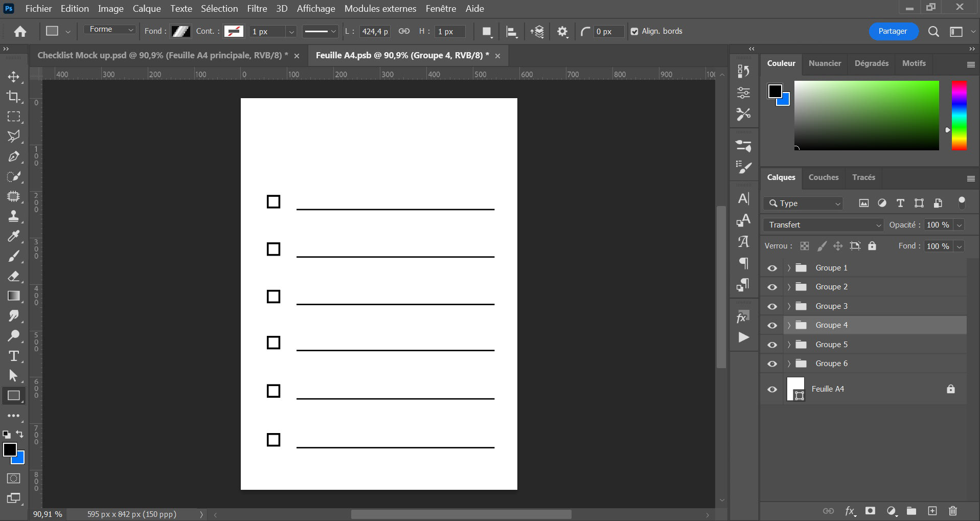Toggle Quick Mask mode

pyautogui.click(x=14, y=479)
